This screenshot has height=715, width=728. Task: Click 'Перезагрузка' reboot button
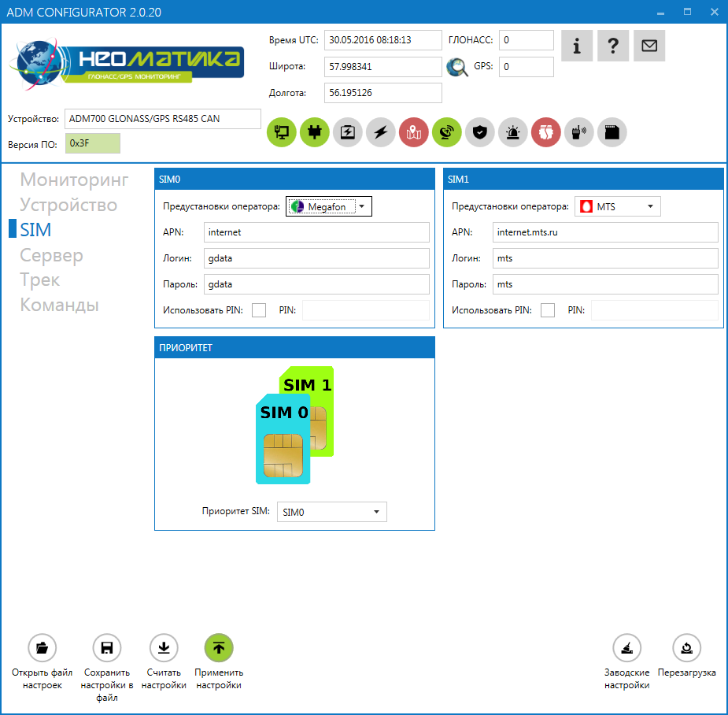point(686,648)
